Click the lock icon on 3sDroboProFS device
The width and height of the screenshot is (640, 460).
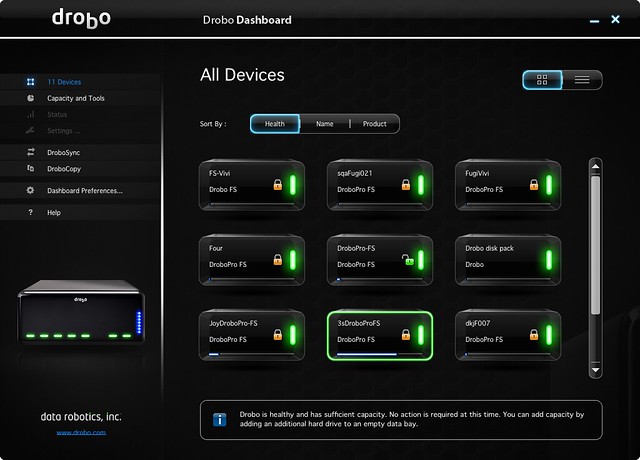[406, 335]
